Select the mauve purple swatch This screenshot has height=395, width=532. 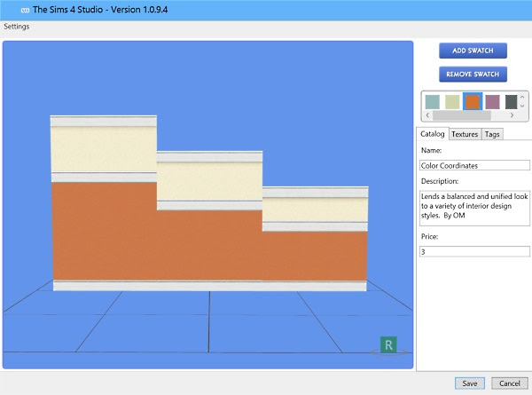[x=492, y=102]
